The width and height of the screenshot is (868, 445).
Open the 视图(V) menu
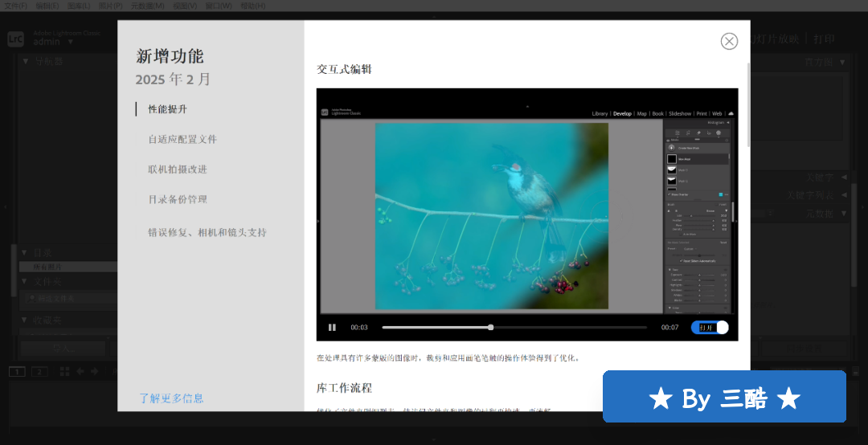[x=184, y=6]
